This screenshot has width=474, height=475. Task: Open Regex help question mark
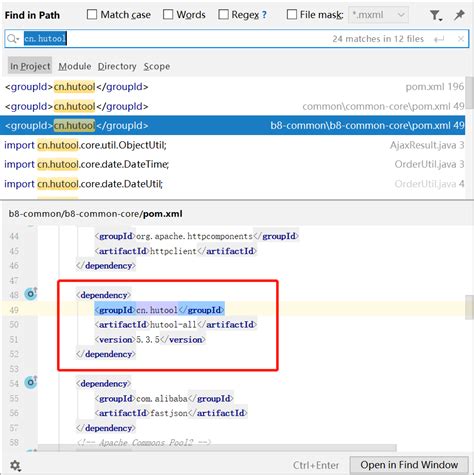(264, 15)
